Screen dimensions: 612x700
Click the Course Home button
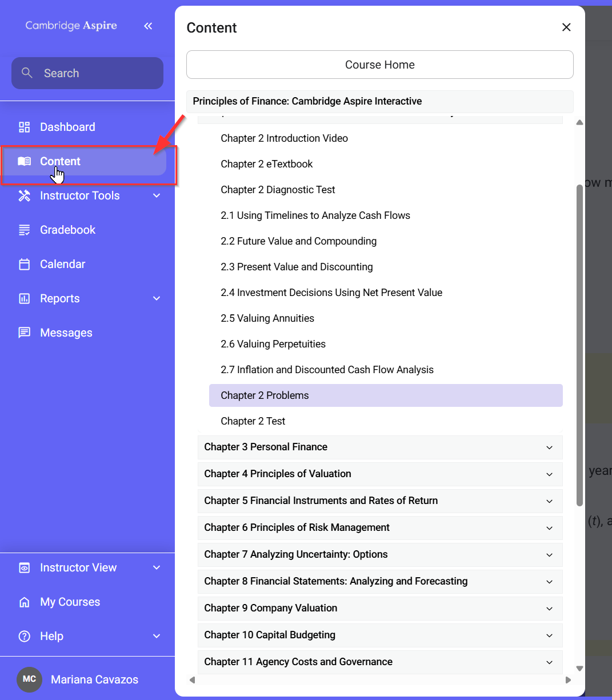(x=380, y=65)
